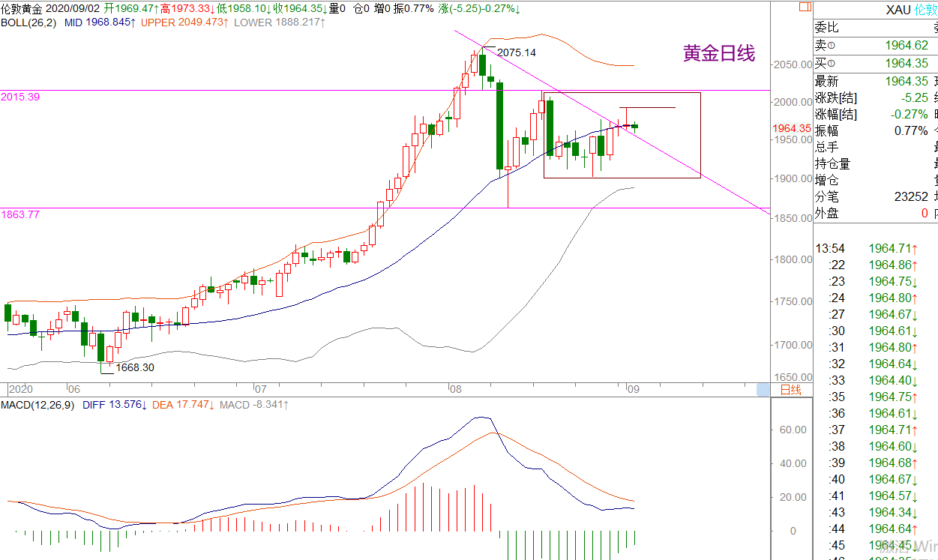Click the 2020/09/02 date in header
This screenshot has width=938, height=560.
(x=73, y=9)
